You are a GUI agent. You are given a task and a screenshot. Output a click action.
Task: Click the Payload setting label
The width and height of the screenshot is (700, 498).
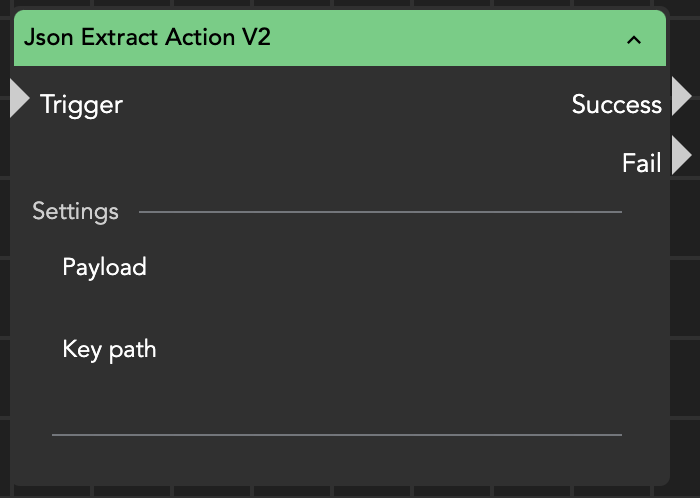click(104, 267)
